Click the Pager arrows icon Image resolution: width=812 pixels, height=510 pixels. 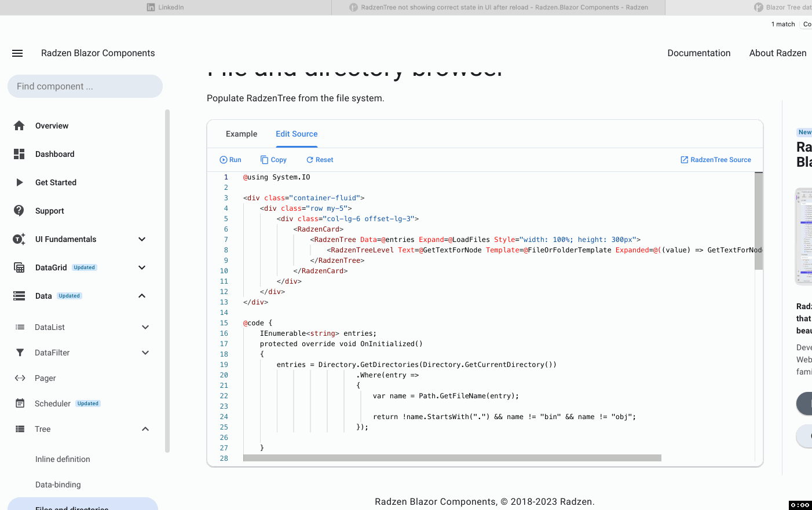(x=20, y=378)
